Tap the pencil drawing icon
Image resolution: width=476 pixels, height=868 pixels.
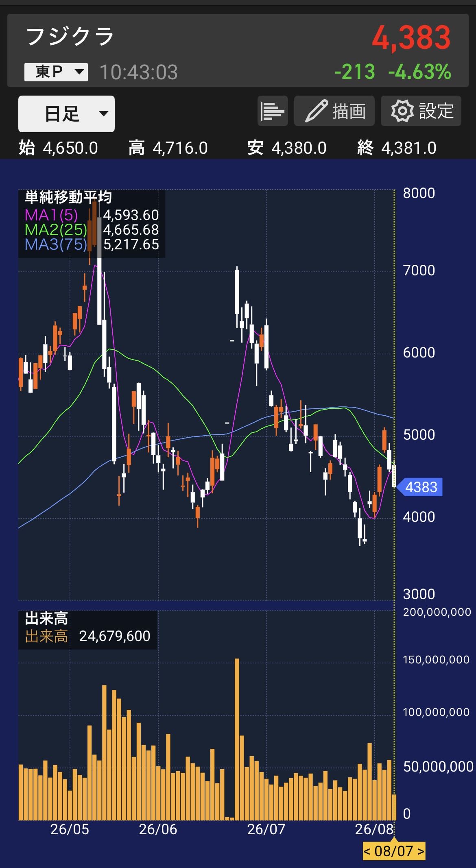tap(316, 111)
